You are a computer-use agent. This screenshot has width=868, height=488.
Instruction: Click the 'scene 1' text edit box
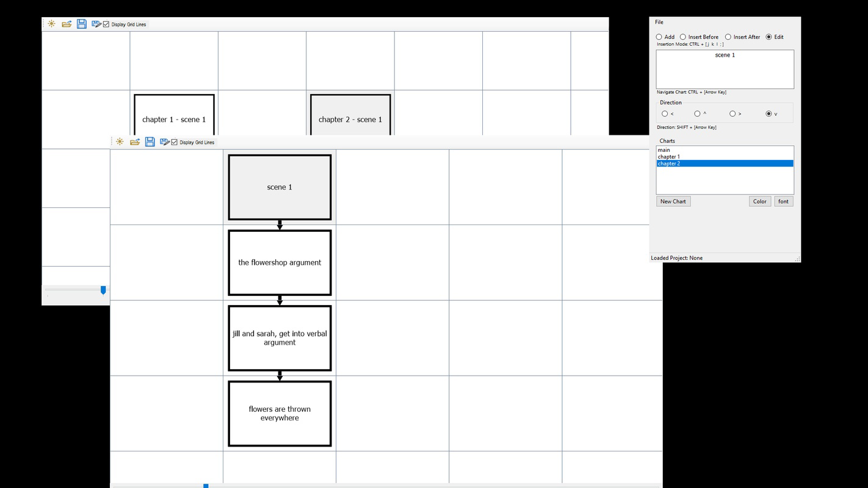pos(725,70)
